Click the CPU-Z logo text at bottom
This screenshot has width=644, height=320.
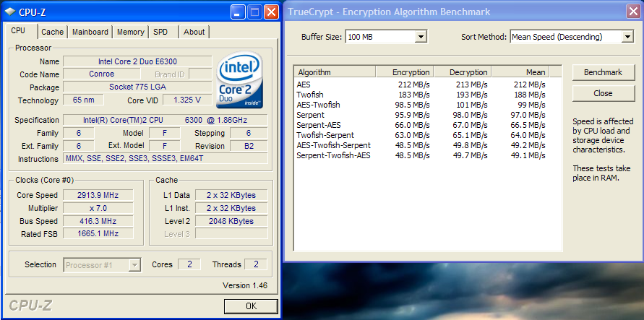point(30,305)
